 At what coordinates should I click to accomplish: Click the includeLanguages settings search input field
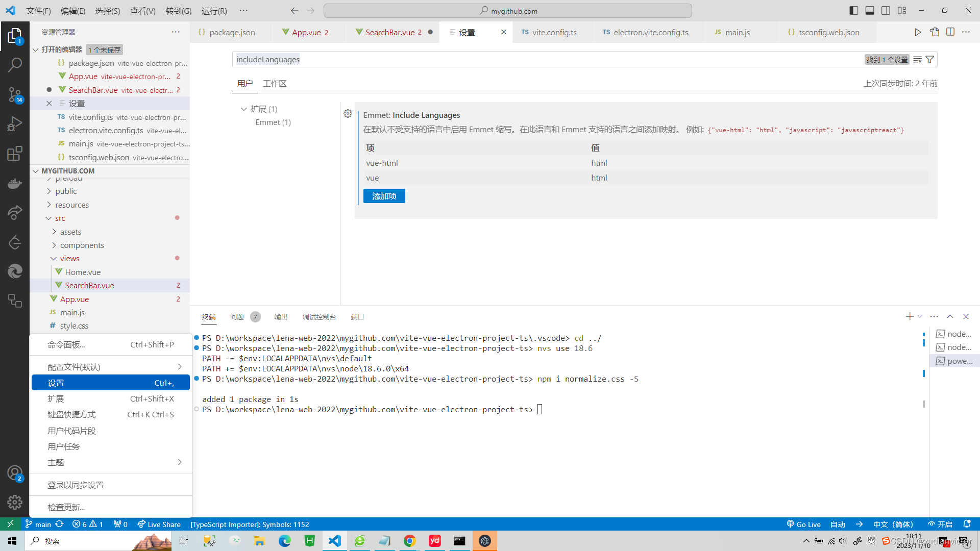(x=546, y=59)
